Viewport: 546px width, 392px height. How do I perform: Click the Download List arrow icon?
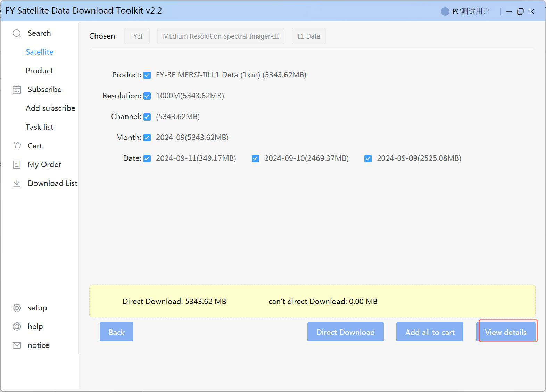pyautogui.click(x=17, y=183)
